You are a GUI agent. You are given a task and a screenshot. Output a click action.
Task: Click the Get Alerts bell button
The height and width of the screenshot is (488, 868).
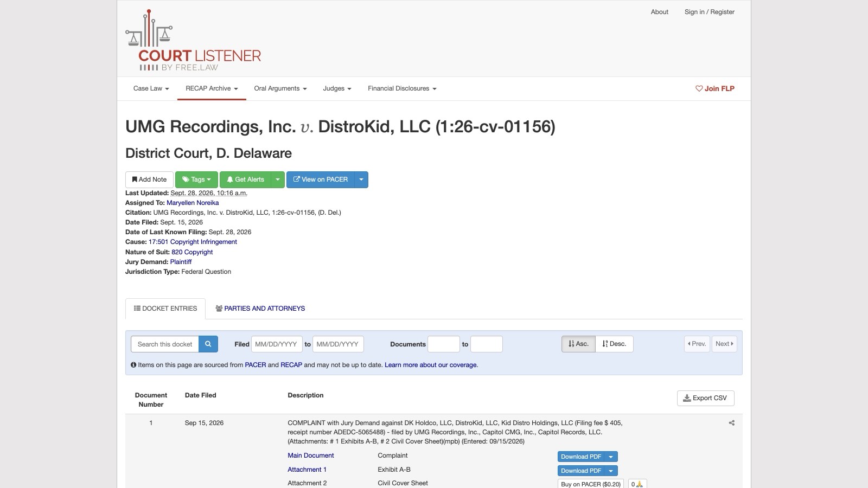click(245, 179)
